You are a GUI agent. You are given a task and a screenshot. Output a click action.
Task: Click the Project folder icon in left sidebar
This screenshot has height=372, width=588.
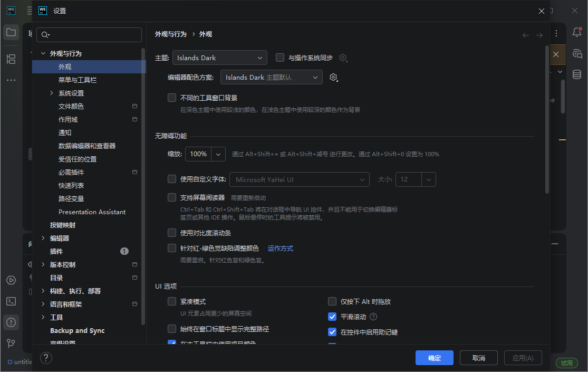pos(11,32)
